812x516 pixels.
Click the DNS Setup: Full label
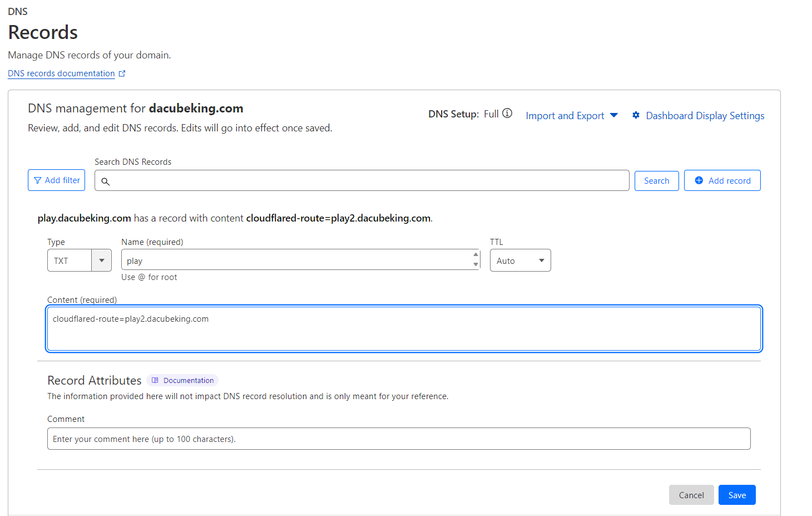[463, 114]
